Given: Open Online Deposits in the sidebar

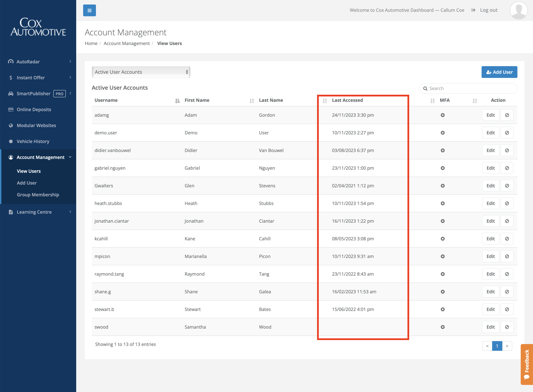Looking at the screenshot, I should tap(38, 109).
